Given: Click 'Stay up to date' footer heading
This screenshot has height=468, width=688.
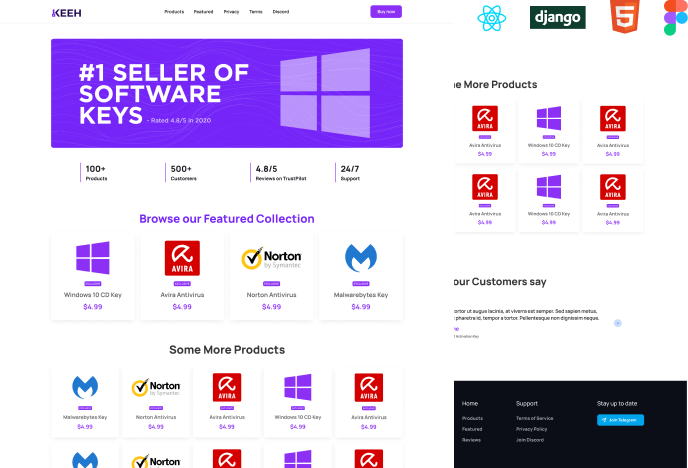Looking at the screenshot, I should click(617, 404).
